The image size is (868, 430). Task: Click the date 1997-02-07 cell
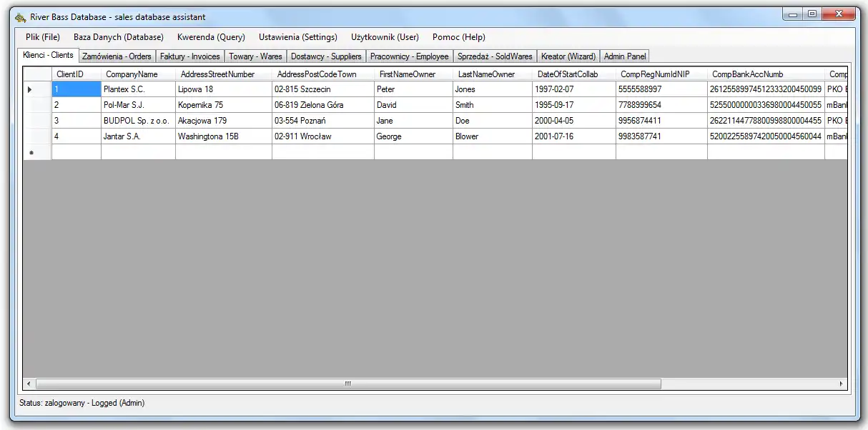[x=574, y=89]
